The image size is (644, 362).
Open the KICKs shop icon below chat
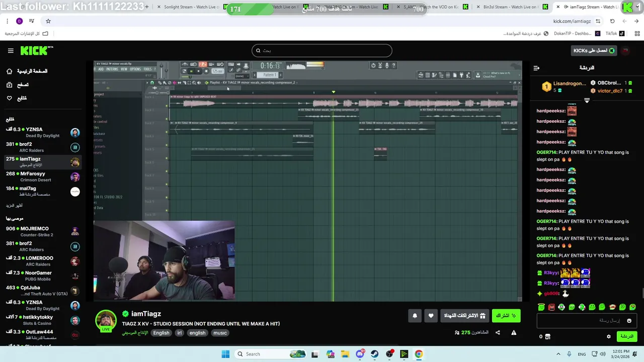click(x=548, y=336)
